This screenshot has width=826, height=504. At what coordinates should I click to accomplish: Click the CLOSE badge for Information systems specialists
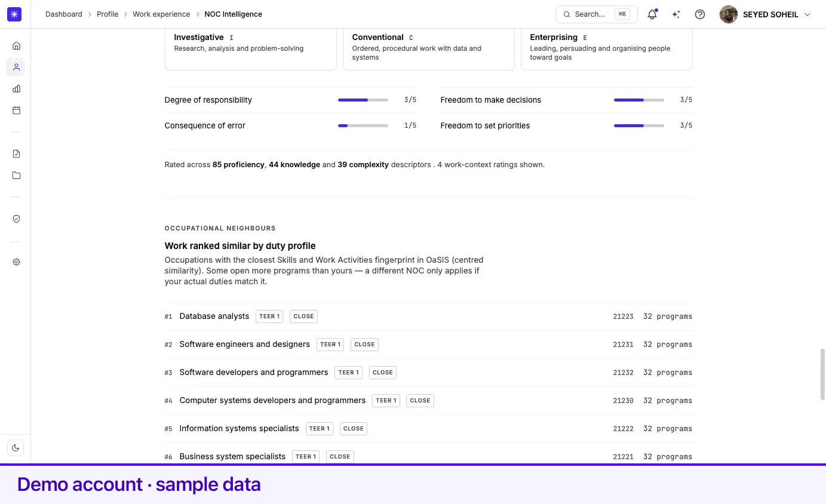(x=354, y=429)
